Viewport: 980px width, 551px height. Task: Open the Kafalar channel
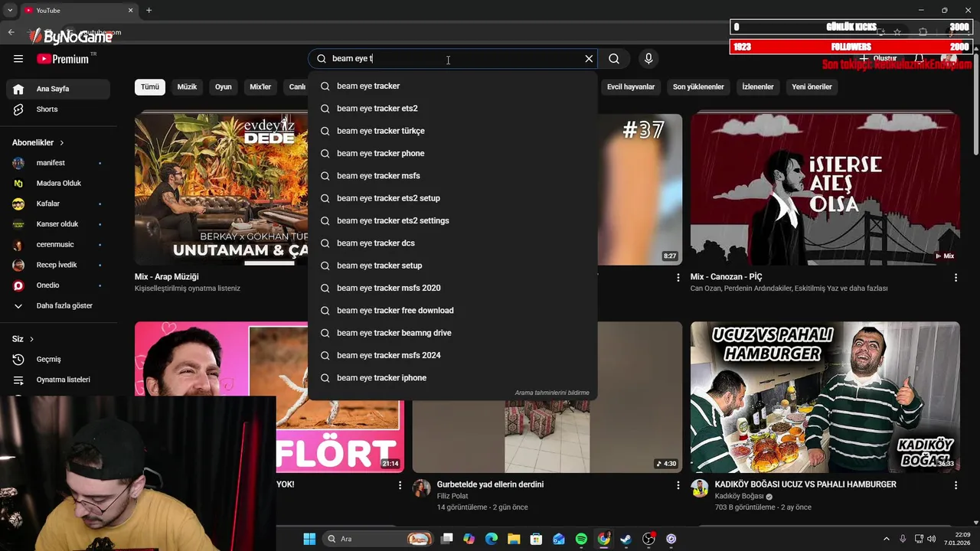point(58,204)
